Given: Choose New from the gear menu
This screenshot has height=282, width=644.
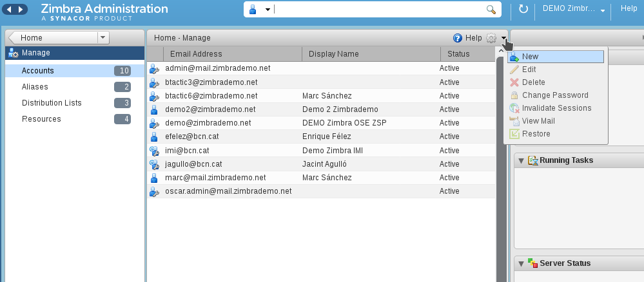Looking at the screenshot, I should click(556, 57).
